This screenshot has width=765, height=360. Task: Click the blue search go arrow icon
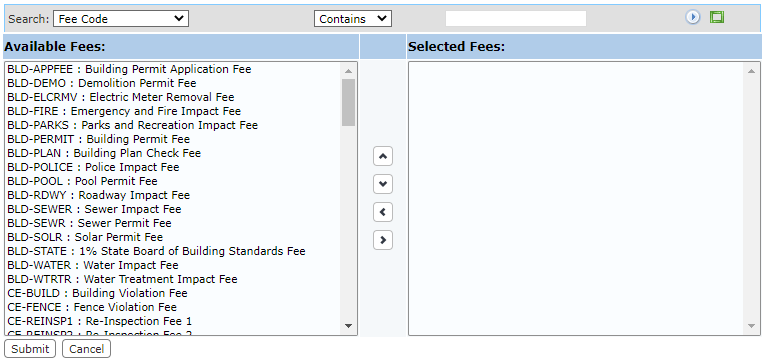pos(692,18)
